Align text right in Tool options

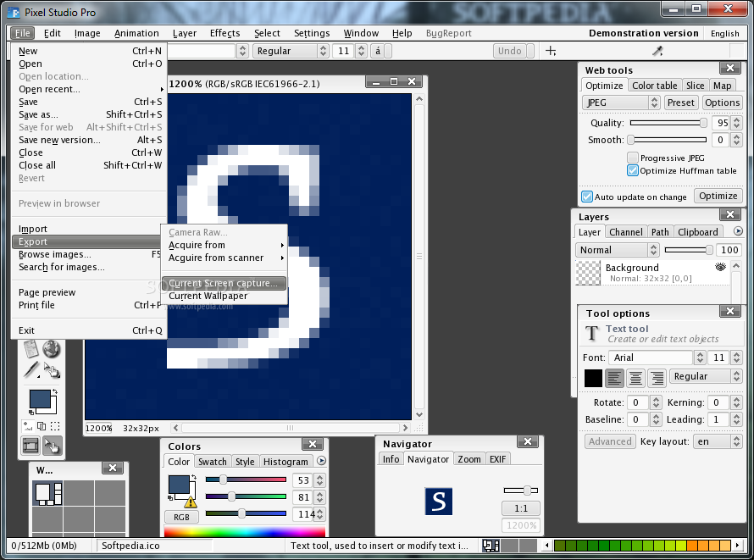point(657,379)
